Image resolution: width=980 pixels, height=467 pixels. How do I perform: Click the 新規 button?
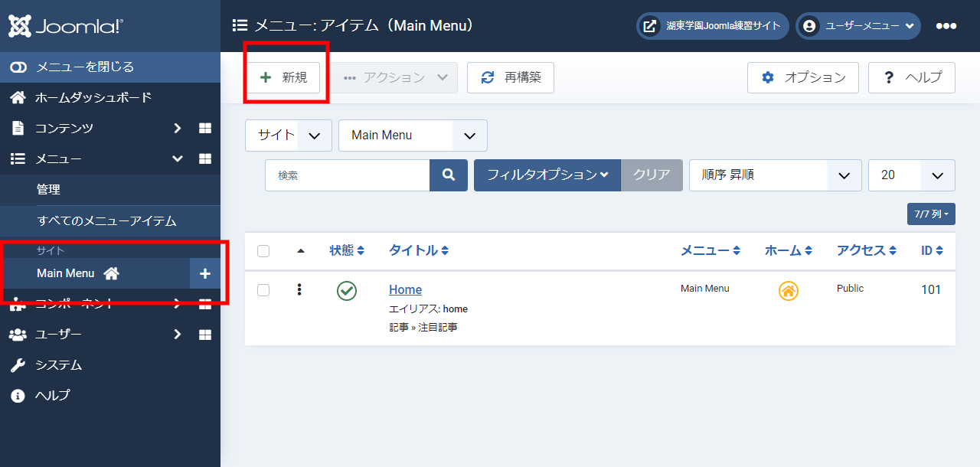point(283,77)
